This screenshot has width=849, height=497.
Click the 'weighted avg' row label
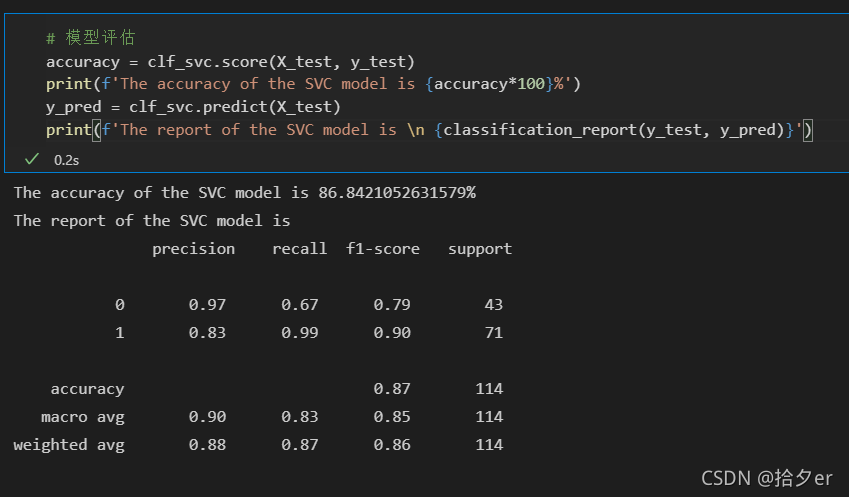[69, 445]
